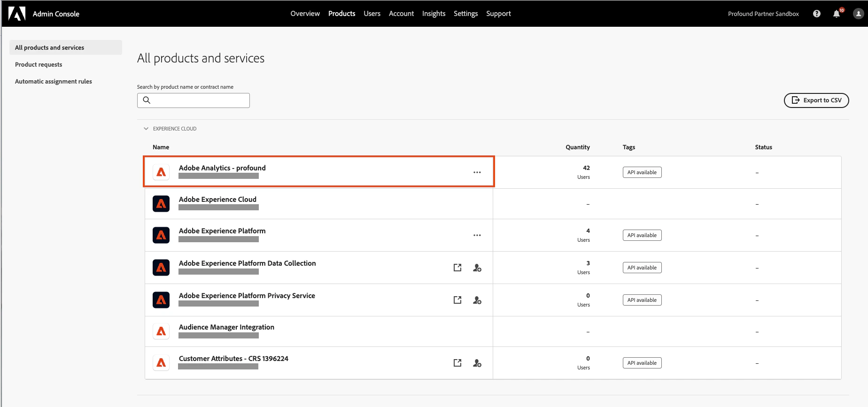Viewport: 868px width, 407px height.
Task: Open the notifications bell icon
Action: [837, 14]
